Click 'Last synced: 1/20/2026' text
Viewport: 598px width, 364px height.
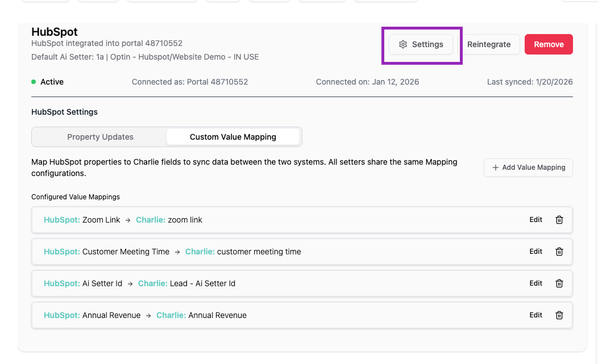(x=530, y=82)
